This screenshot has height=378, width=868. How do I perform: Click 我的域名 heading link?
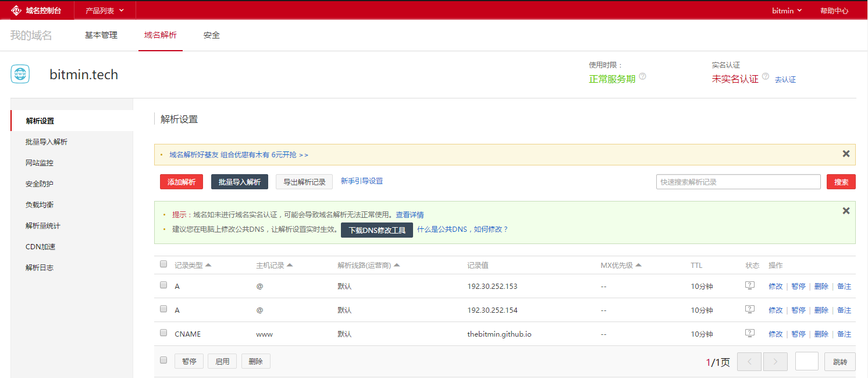31,36
